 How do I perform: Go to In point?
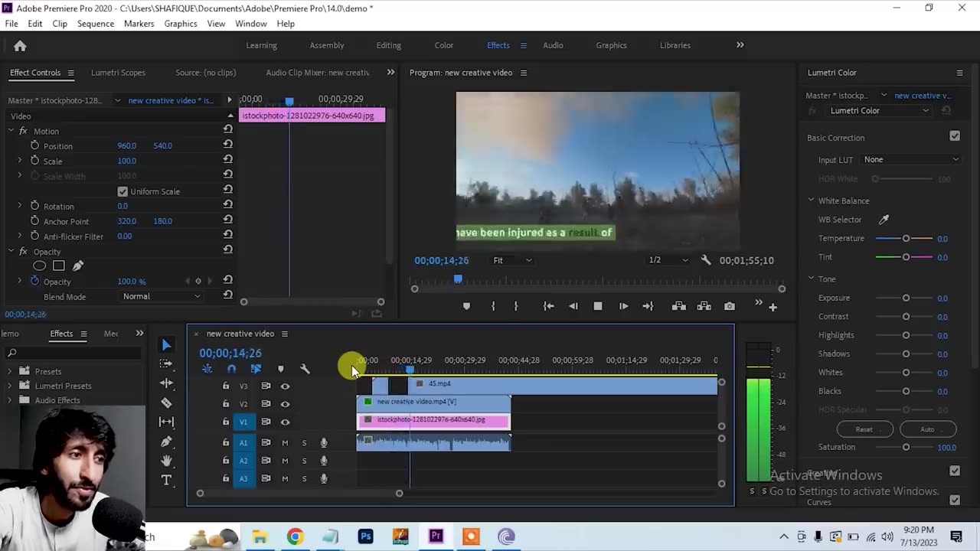point(548,306)
